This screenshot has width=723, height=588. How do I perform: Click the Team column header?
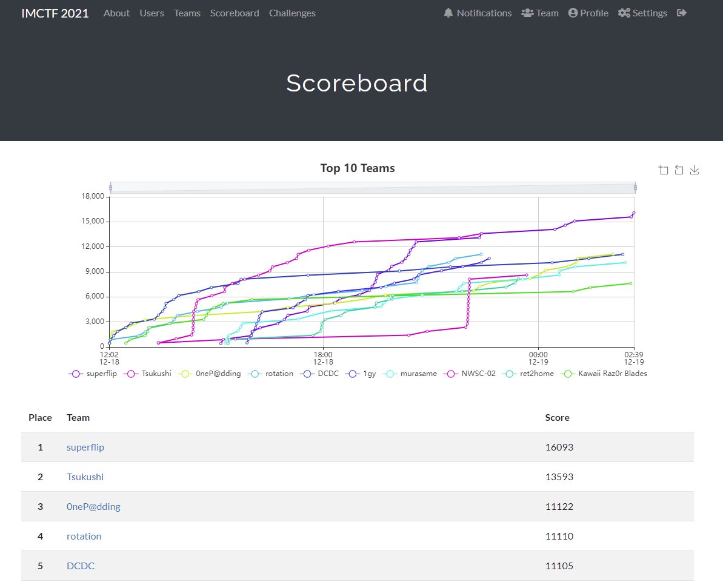[x=78, y=417]
